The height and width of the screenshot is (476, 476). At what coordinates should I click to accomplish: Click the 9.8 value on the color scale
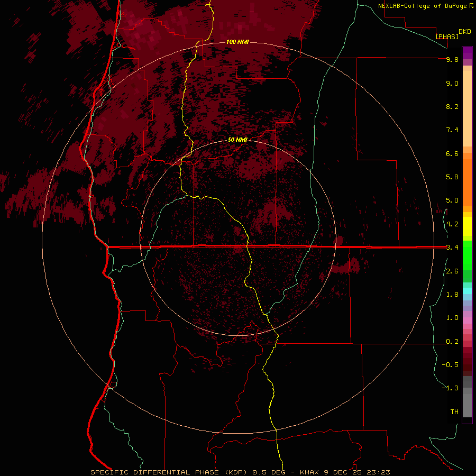tap(452, 59)
